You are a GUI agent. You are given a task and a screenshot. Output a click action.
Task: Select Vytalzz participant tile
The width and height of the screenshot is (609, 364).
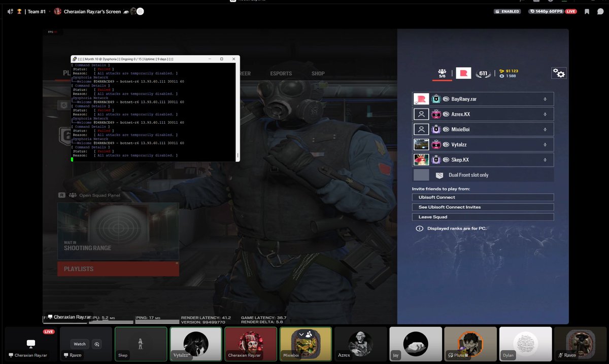(195, 344)
